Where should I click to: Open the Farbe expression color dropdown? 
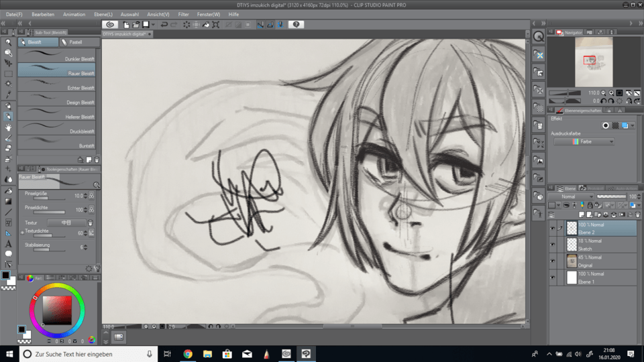point(584,142)
